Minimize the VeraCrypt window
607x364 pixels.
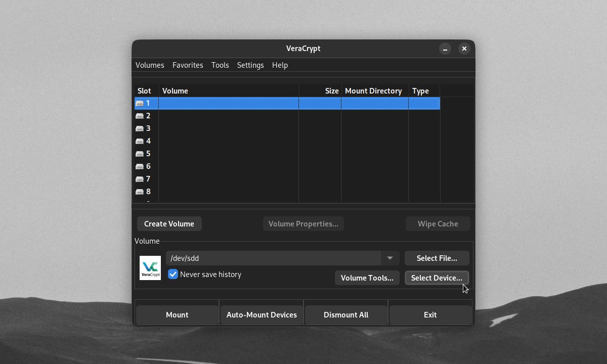pyautogui.click(x=445, y=49)
